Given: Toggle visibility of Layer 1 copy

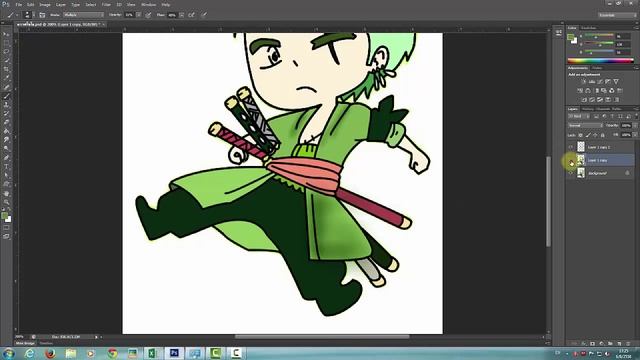Looking at the screenshot, I should pyautogui.click(x=571, y=160).
